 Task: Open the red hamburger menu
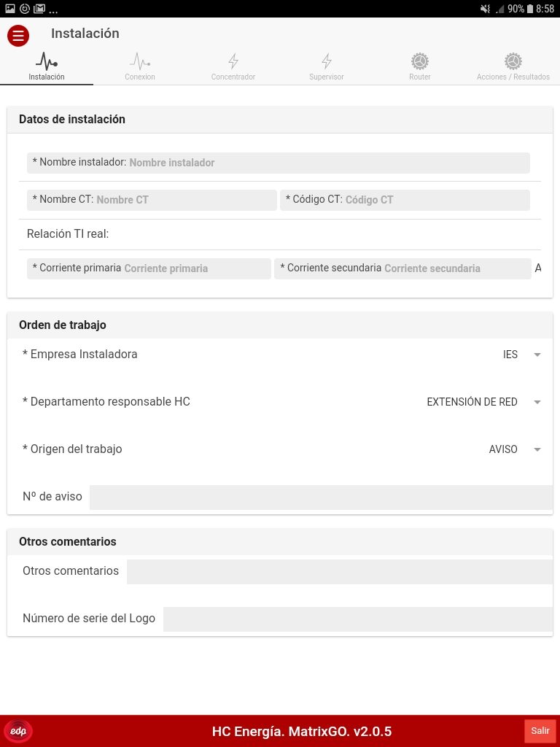pyautogui.click(x=18, y=36)
